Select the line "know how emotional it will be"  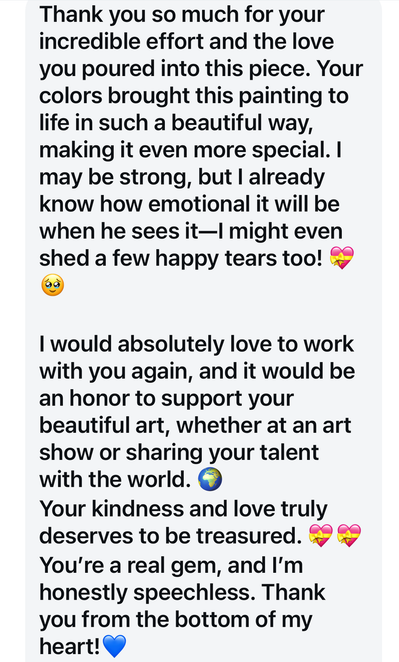point(190,204)
